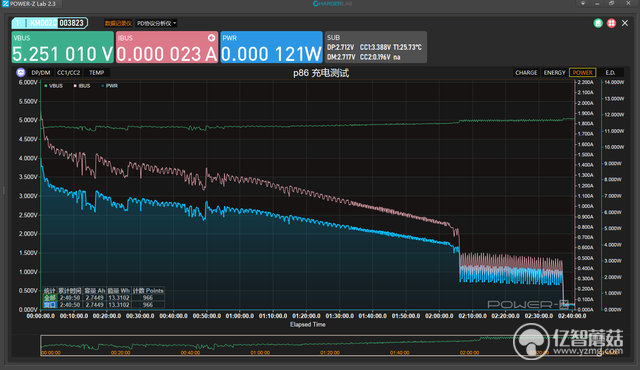640x370 pixels.
Task: Toggle IBUS series in chart legend
Action: [x=82, y=86]
